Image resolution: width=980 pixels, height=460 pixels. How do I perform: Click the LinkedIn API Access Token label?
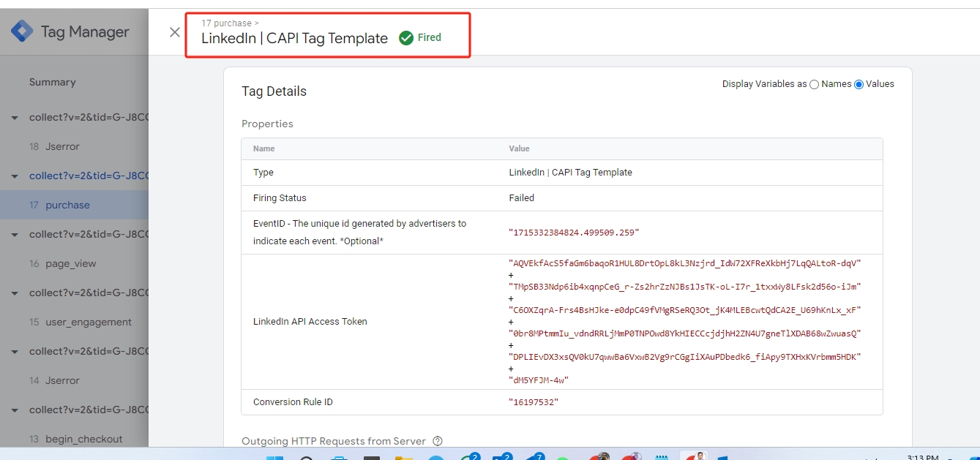click(x=310, y=322)
